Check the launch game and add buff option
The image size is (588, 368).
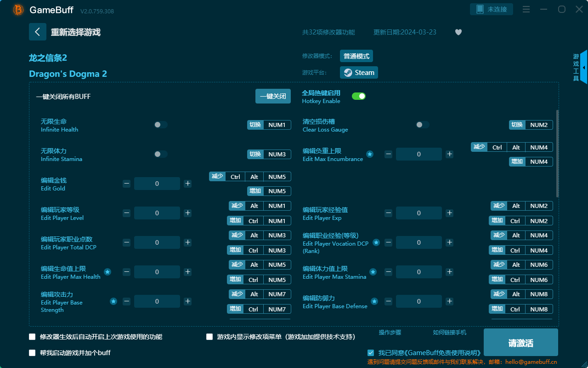pos(32,353)
